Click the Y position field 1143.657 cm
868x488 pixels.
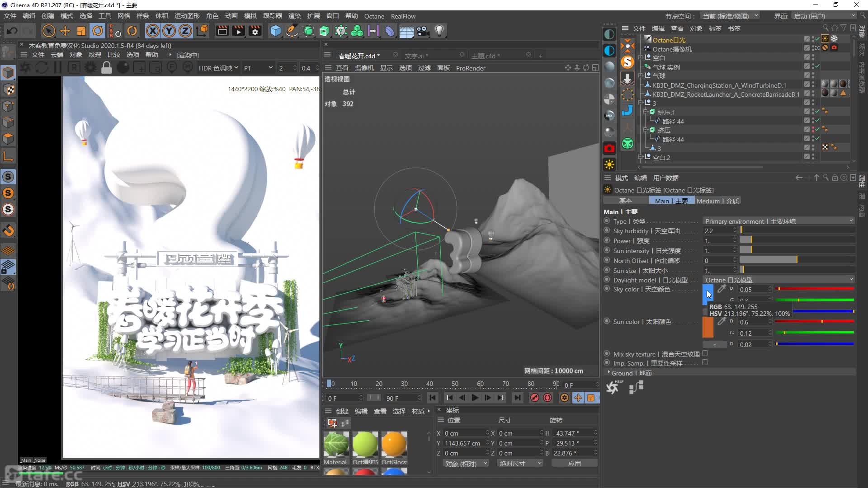(x=466, y=443)
